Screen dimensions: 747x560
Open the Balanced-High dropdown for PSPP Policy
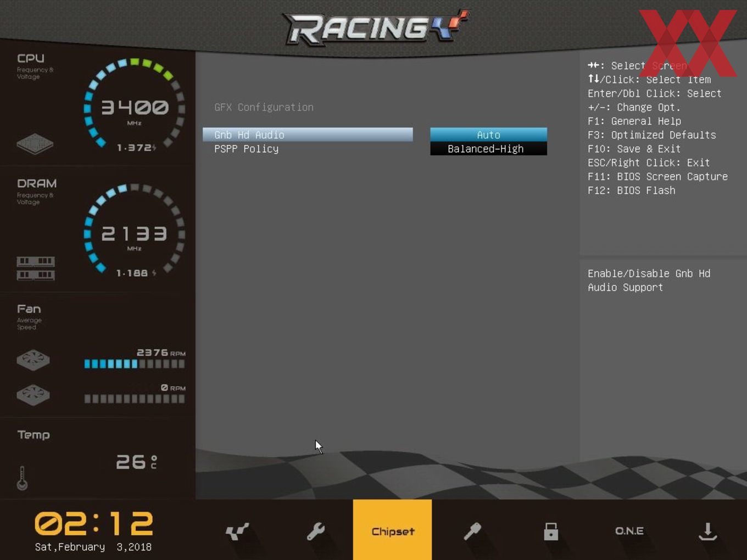pyautogui.click(x=488, y=149)
